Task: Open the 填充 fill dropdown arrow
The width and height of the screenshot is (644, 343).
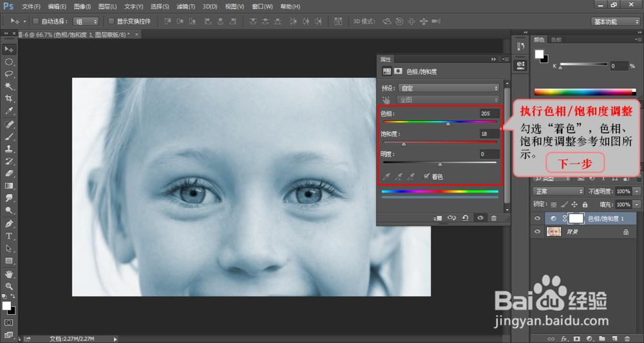Action: tap(637, 205)
